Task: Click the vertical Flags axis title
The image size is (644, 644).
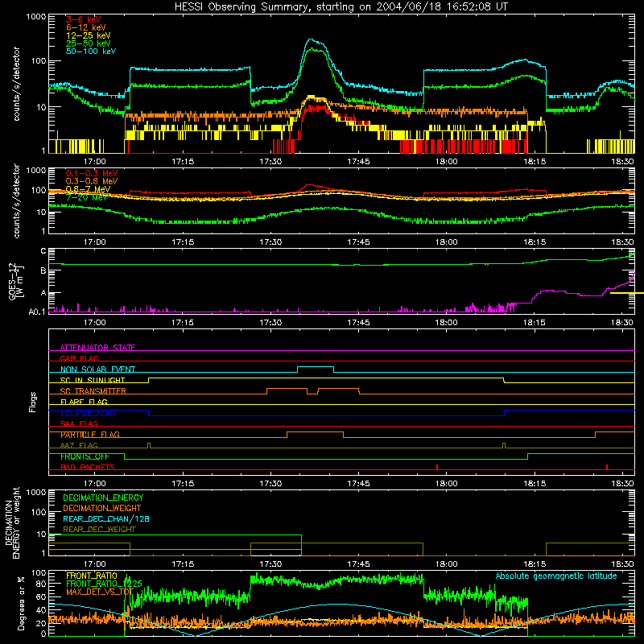Action: click(x=33, y=402)
